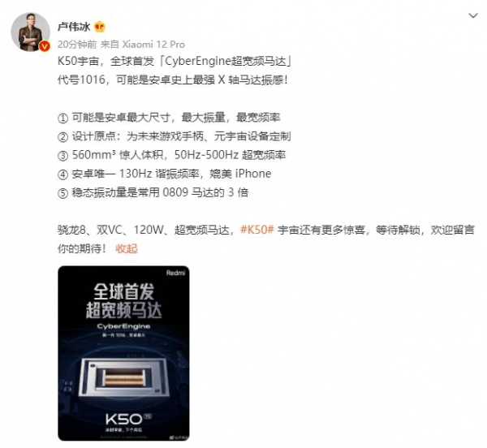Image resolution: width=487 pixels, height=448 pixels.
Task: Click the 20分钟前 timestamp
Action: point(77,45)
